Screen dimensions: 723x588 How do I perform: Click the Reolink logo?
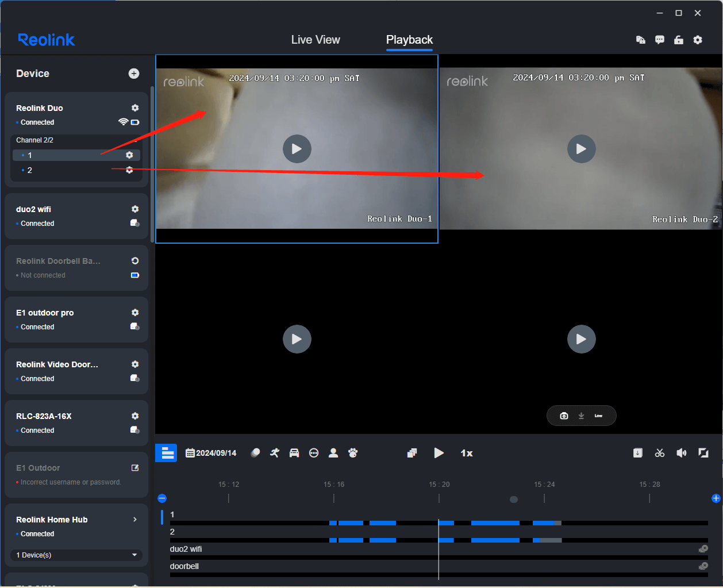point(47,40)
